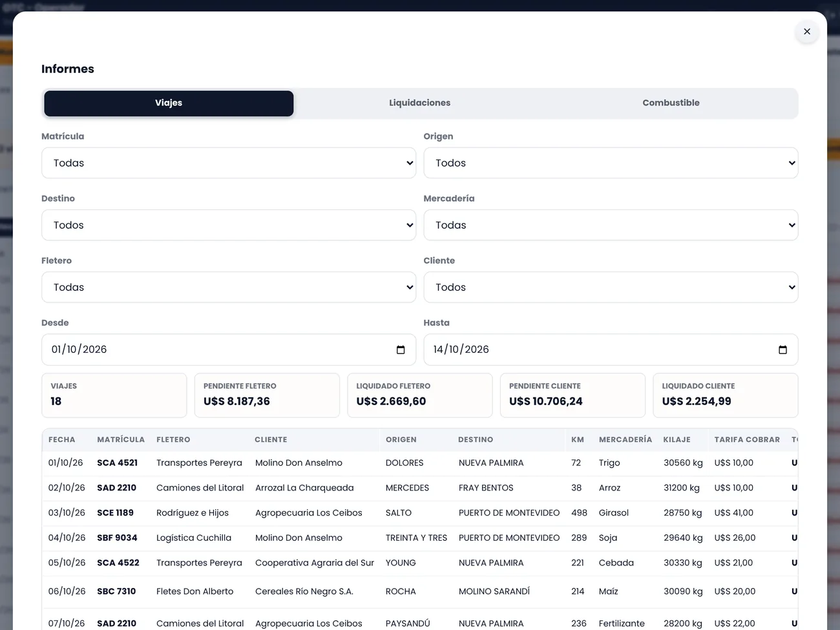Open the Hasta calendar picker icon

point(782,350)
